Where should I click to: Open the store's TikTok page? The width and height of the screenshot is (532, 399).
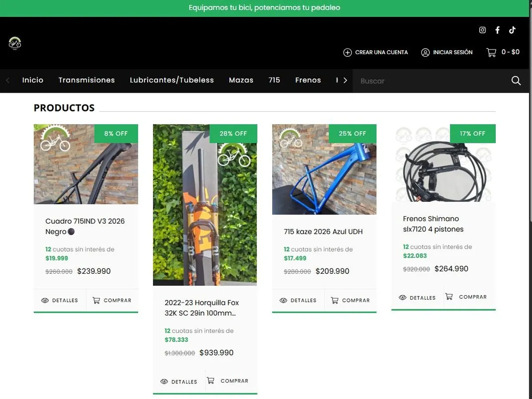click(512, 30)
